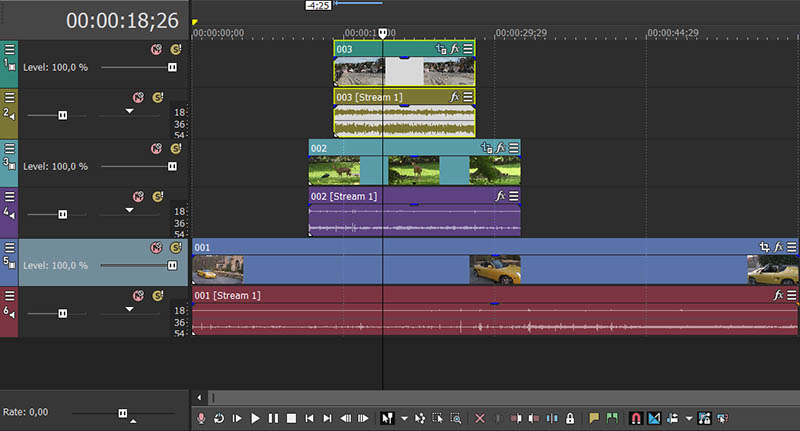Click the timeline playhead cursor marker
The height and width of the screenshot is (431, 800).
coord(383,34)
